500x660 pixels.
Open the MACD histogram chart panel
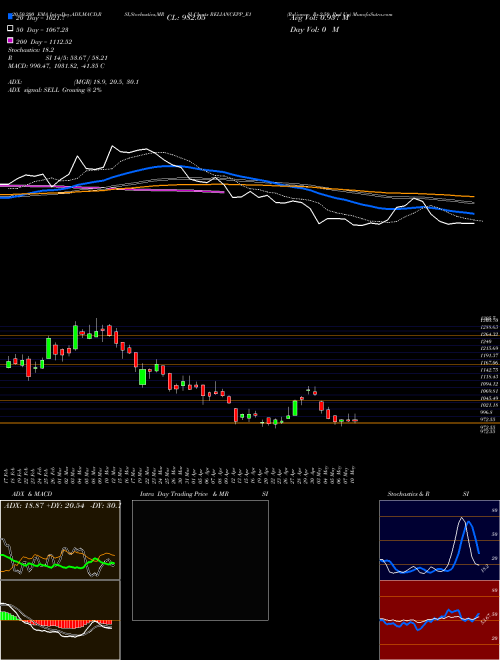point(60,620)
